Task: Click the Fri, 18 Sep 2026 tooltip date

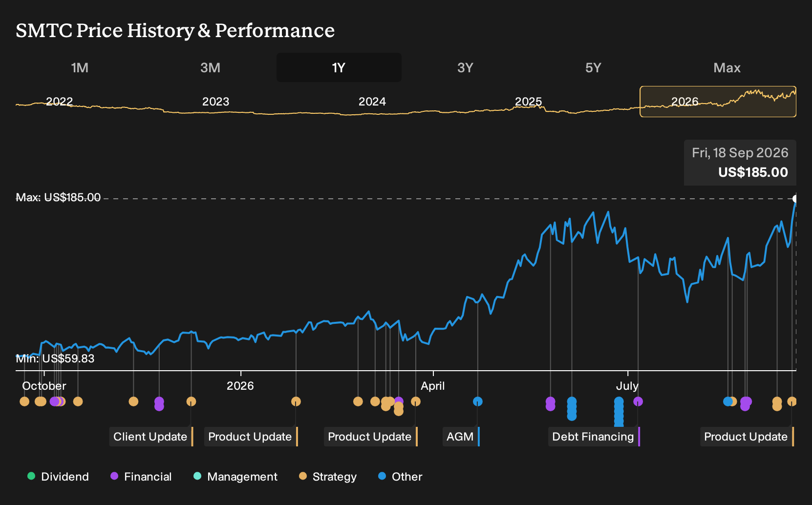Action: (x=740, y=153)
